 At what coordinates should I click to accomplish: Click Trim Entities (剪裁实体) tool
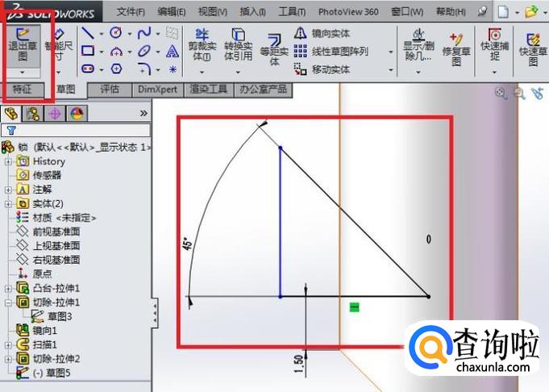(202, 45)
